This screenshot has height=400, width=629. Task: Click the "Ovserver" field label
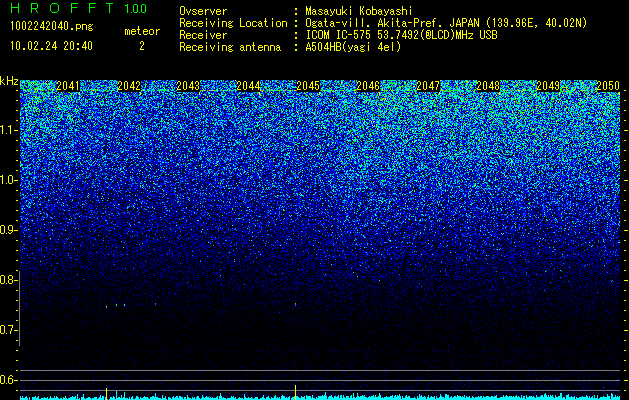[x=203, y=11]
